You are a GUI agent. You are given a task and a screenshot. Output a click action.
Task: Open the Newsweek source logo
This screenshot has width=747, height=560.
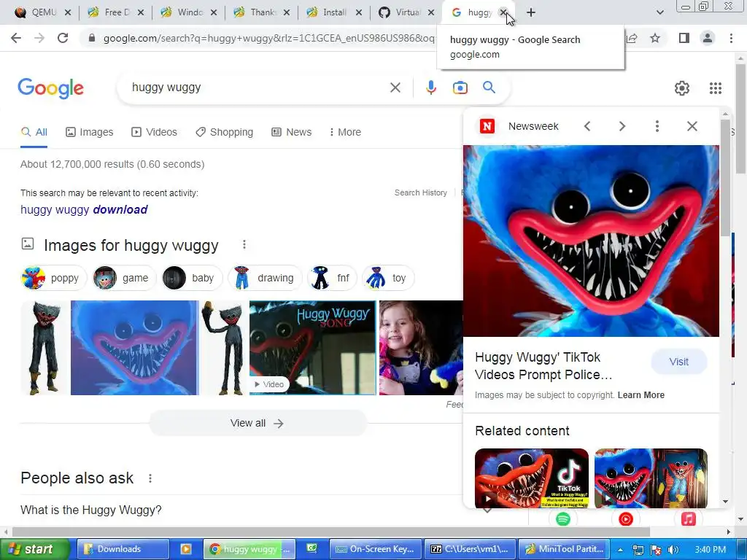pyautogui.click(x=487, y=126)
